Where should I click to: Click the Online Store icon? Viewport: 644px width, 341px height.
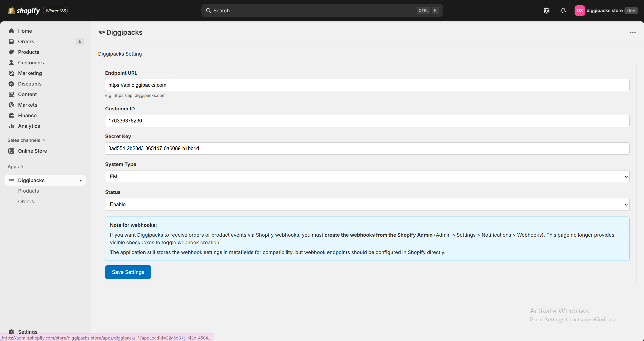coord(11,151)
